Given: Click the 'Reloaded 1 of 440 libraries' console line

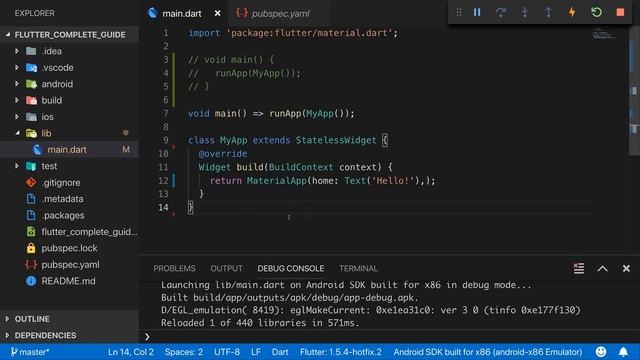Looking at the screenshot, I should pos(260,323).
